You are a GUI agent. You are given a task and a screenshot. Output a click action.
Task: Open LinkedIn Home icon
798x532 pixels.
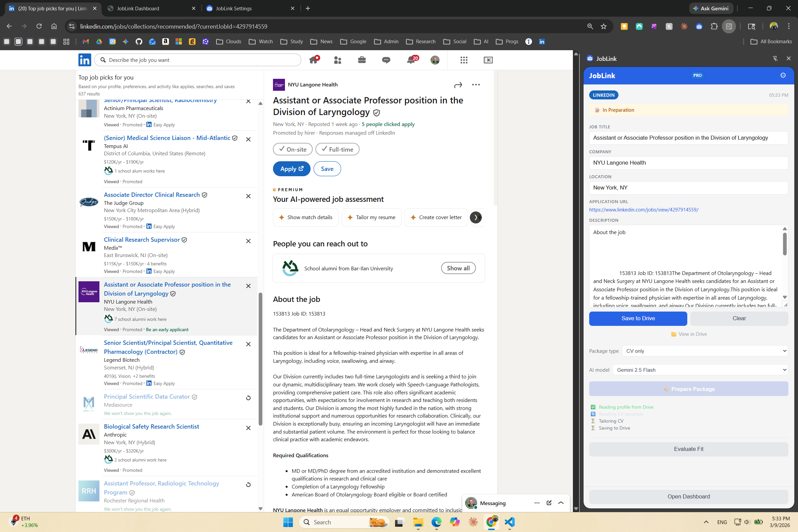[x=314, y=60]
